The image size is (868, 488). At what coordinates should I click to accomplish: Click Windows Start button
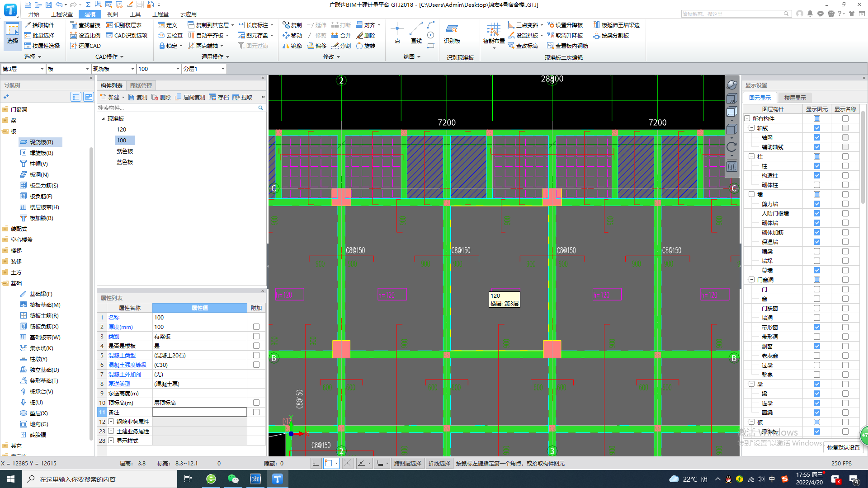pyautogui.click(x=11, y=479)
